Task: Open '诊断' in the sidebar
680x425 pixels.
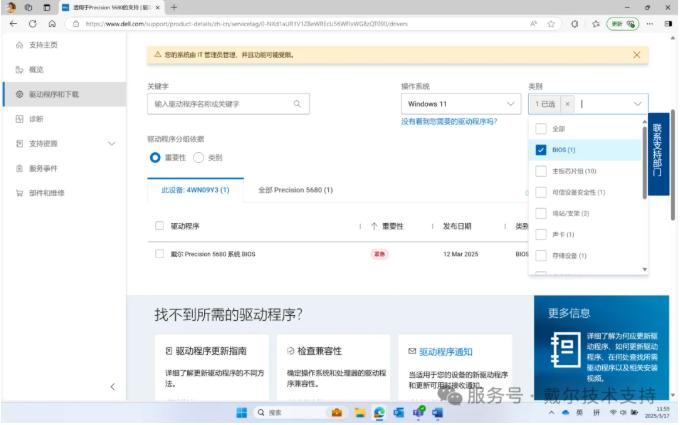Action: tap(36, 119)
